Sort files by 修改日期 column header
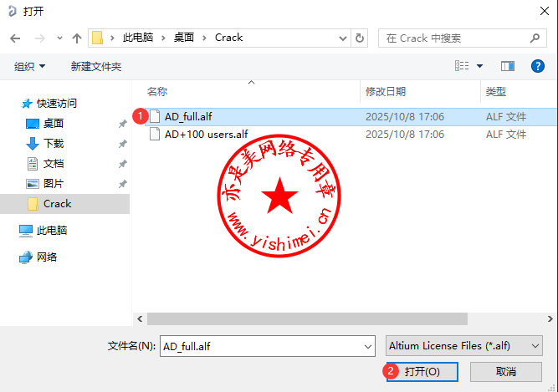 pos(386,91)
